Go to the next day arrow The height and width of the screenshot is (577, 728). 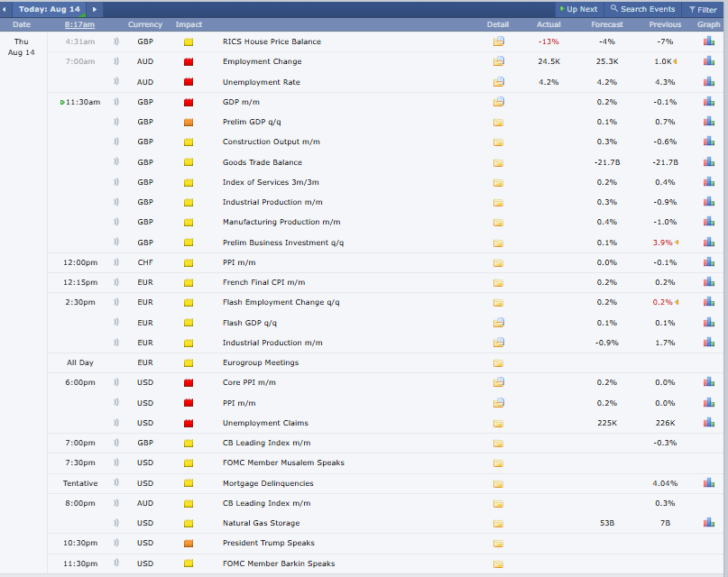pyautogui.click(x=95, y=9)
